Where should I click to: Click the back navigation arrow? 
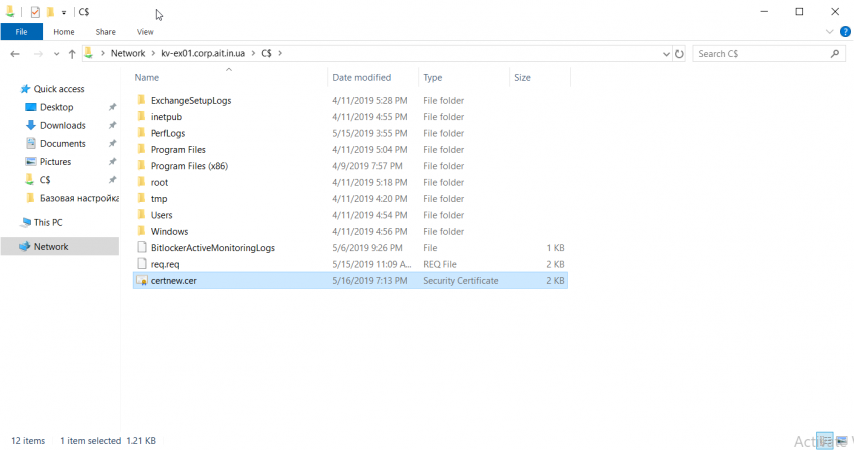coord(15,54)
